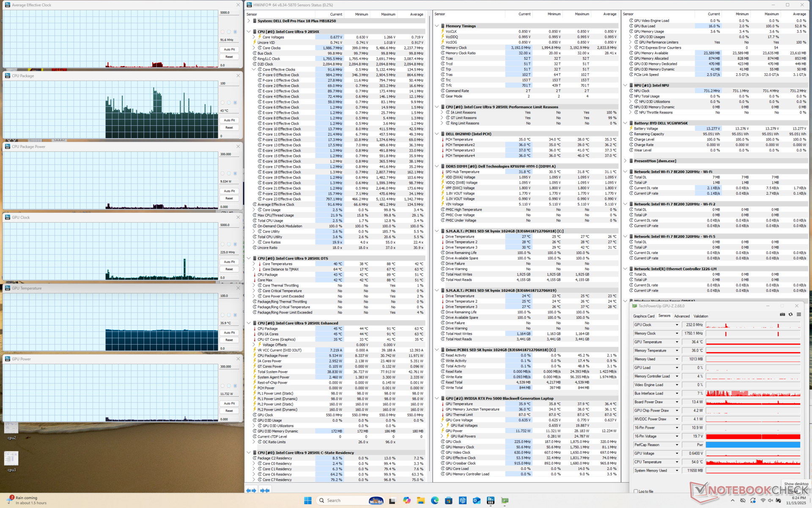The image size is (812, 508).
Task: Click the HWiNFO left-right navigation arrows icon
Action: tap(251, 490)
